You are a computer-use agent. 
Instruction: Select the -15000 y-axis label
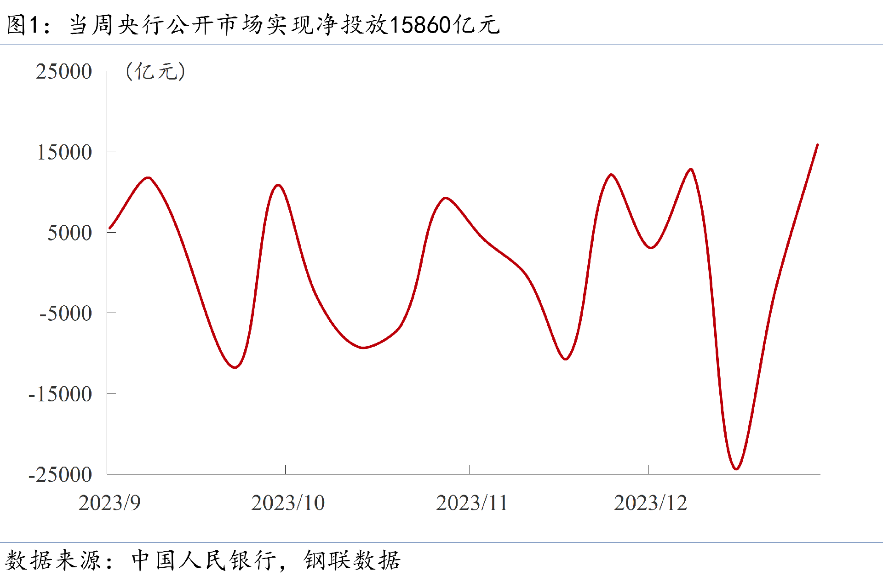point(60,394)
